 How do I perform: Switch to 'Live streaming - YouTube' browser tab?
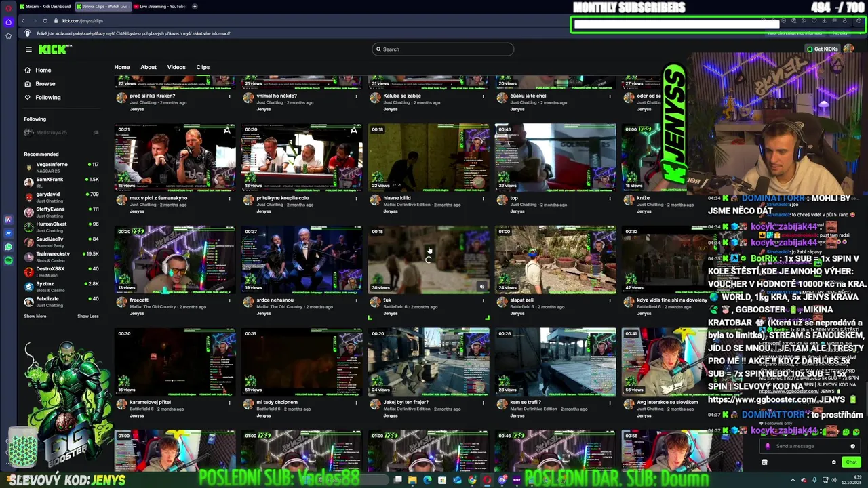(159, 6)
